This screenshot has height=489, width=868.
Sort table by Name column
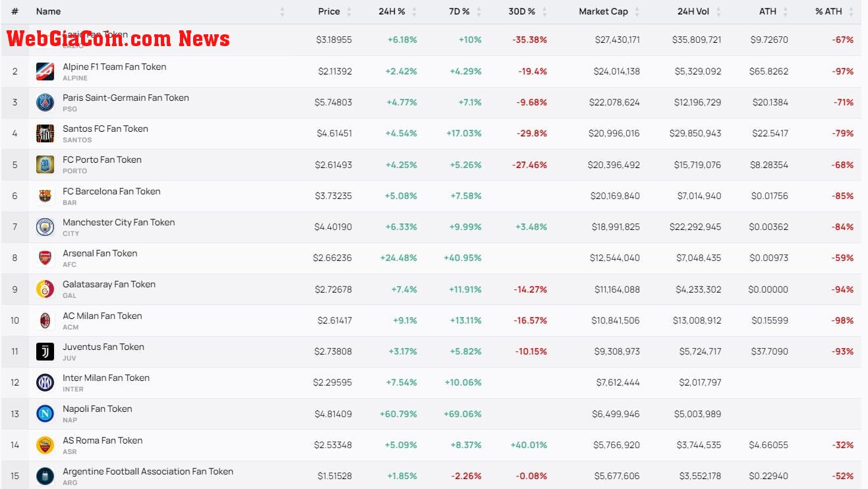coord(48,11)
